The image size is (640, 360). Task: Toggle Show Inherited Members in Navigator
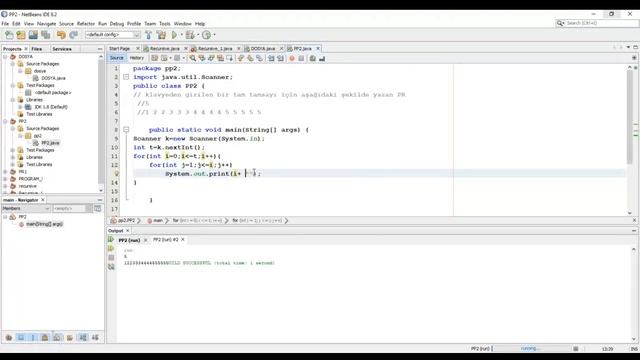9,338
